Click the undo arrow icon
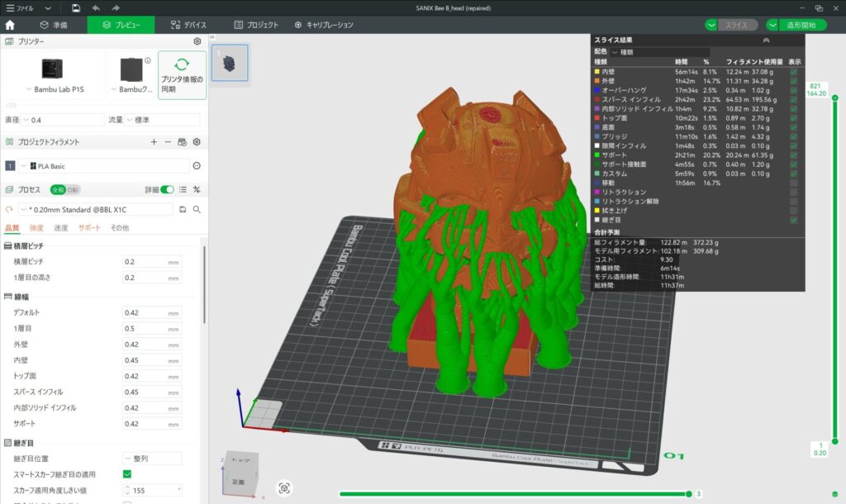Image resolution: width=846 pixels, height=504 pixels. pos(96,7)
